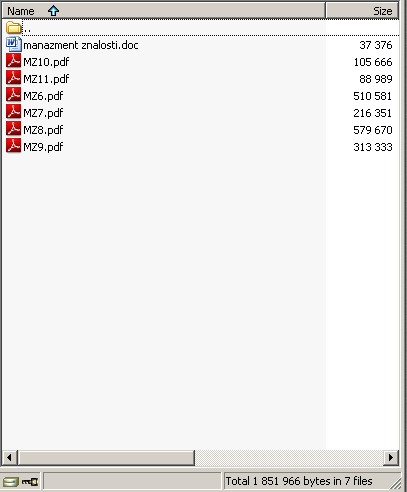Select the size value 313 333
This screenshot has width=407, height=492.
coord(373,147)
